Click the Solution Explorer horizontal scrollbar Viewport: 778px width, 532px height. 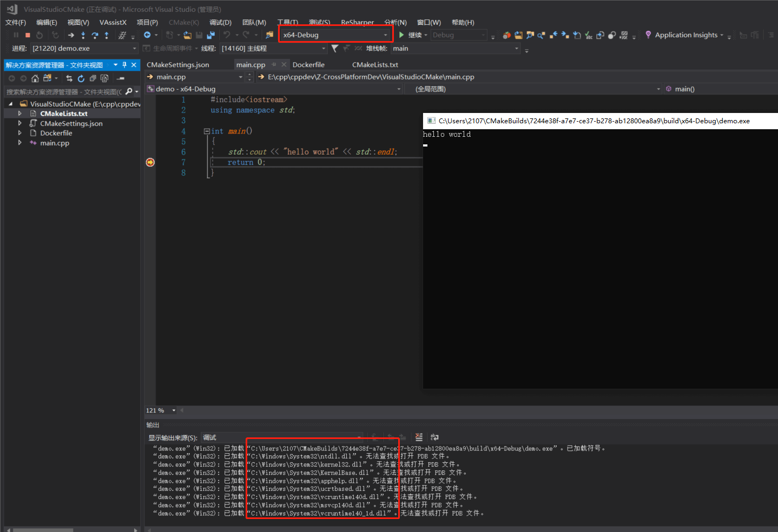pos(43,529)
